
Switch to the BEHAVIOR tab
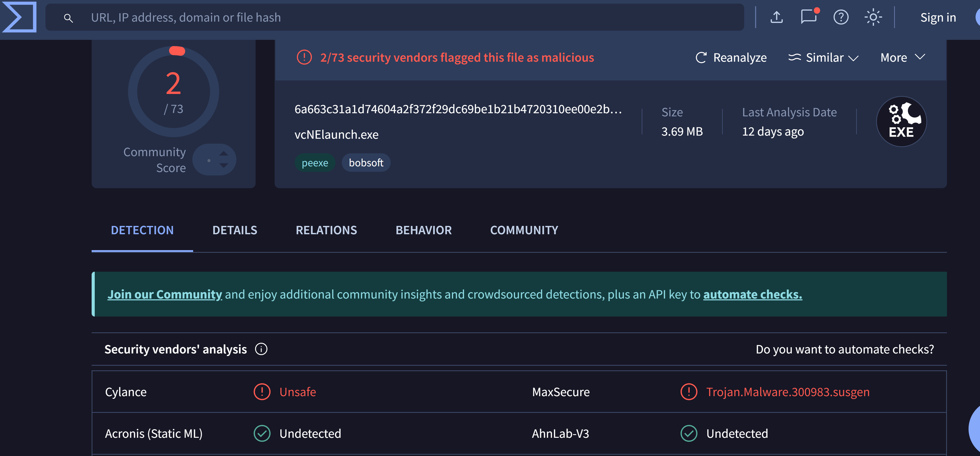[x=423, y=230]
